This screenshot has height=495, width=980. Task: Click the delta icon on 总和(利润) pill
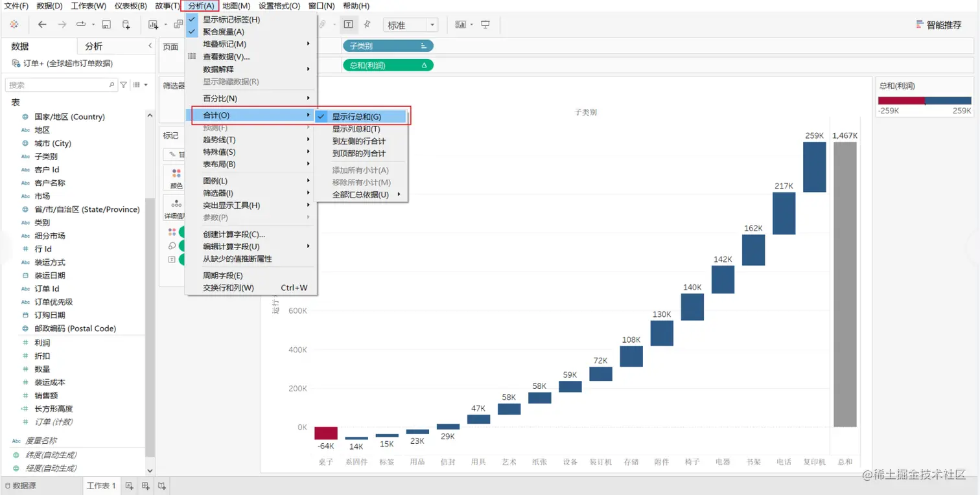(x=424, y=65)
